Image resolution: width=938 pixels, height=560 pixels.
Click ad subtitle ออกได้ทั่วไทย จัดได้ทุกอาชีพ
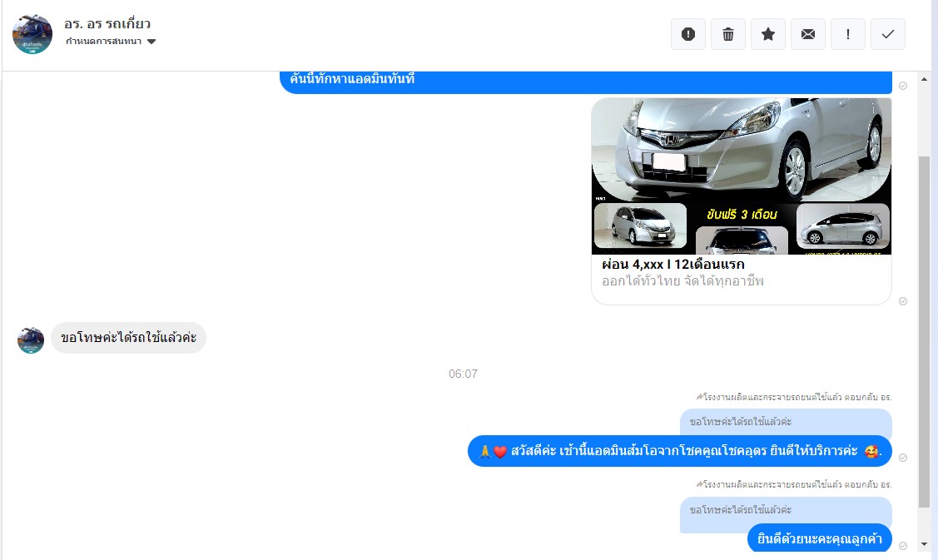point(682,281)
